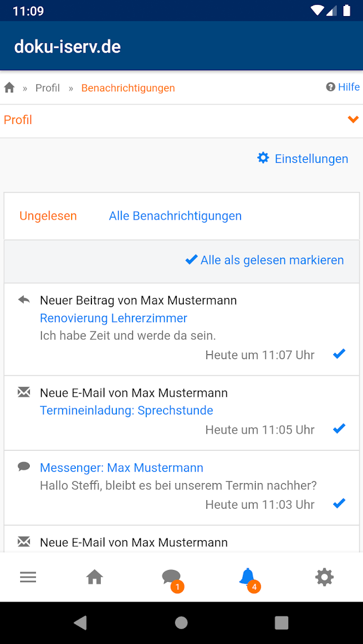The width and height of the screenshot is (363, 644).
Task: Open notification Einstellungen
Action: (303, 159)
